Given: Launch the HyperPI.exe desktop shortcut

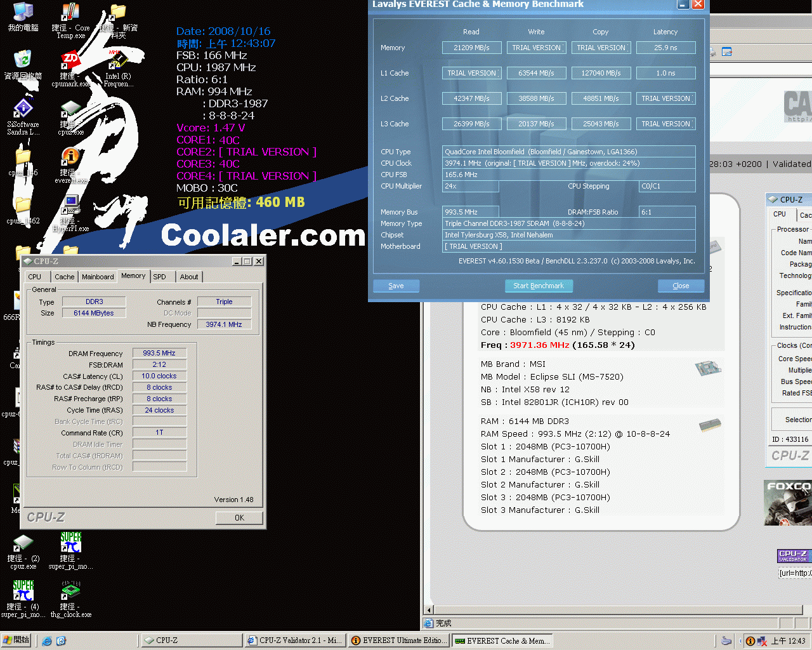Looking at the screenshot, I should pyautogui.click(x=70, y=214).
